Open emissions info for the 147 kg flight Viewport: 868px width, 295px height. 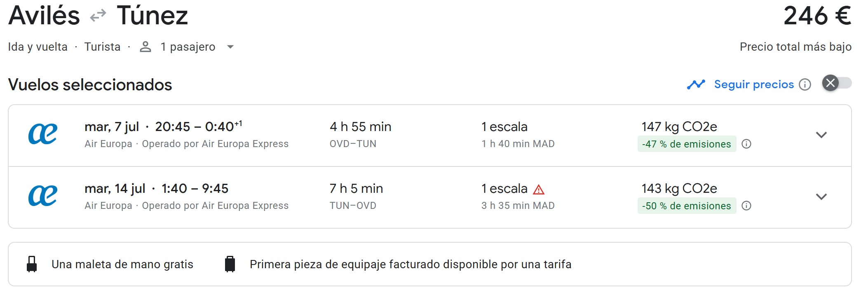(x=746, y=144)
